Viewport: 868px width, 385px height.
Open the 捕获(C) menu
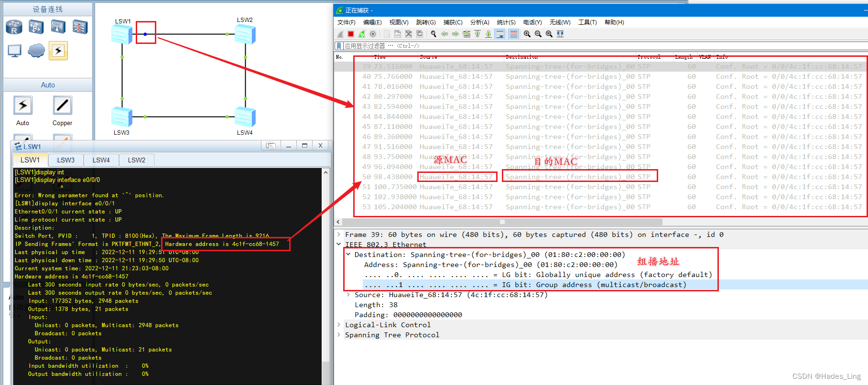453,22
